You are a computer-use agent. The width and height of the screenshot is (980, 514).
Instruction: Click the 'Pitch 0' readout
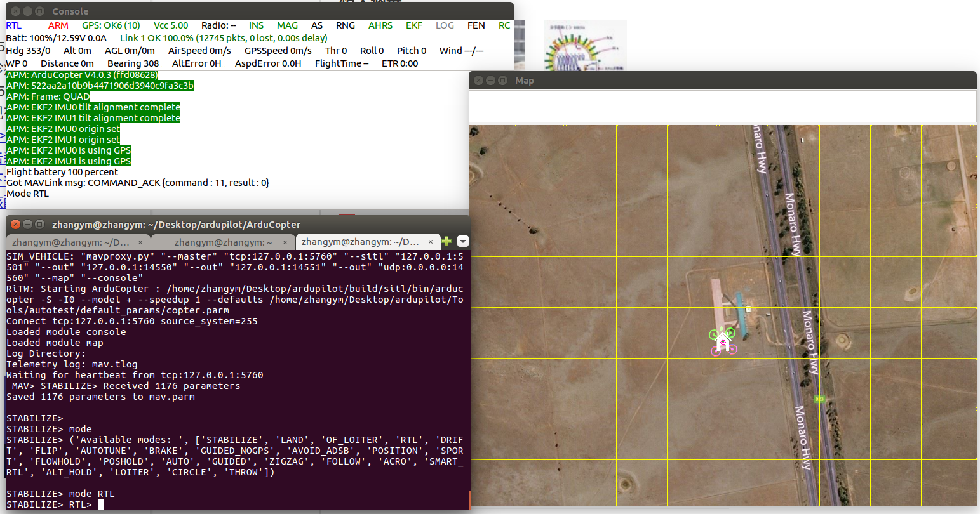click(412, 51)
